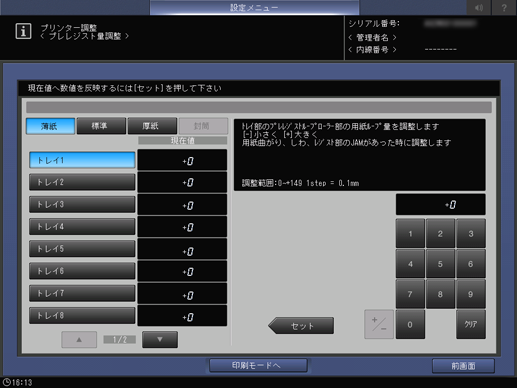Click the speaker volume icon
Image resolution: width=517 pixels, height=388 pixels.
pos(479,7)
